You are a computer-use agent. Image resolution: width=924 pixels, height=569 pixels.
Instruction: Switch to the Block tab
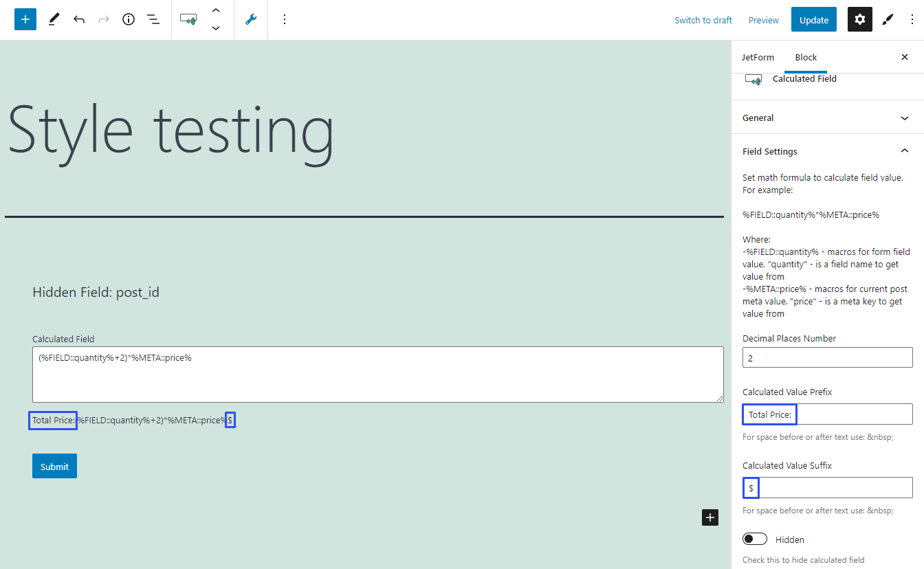tap(806, 57)
